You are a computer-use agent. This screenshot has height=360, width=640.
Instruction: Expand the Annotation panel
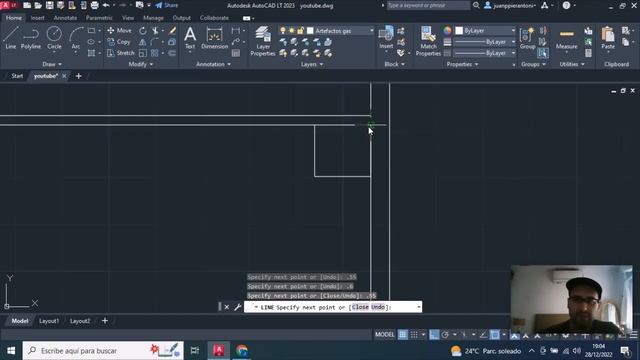point(213,64)
